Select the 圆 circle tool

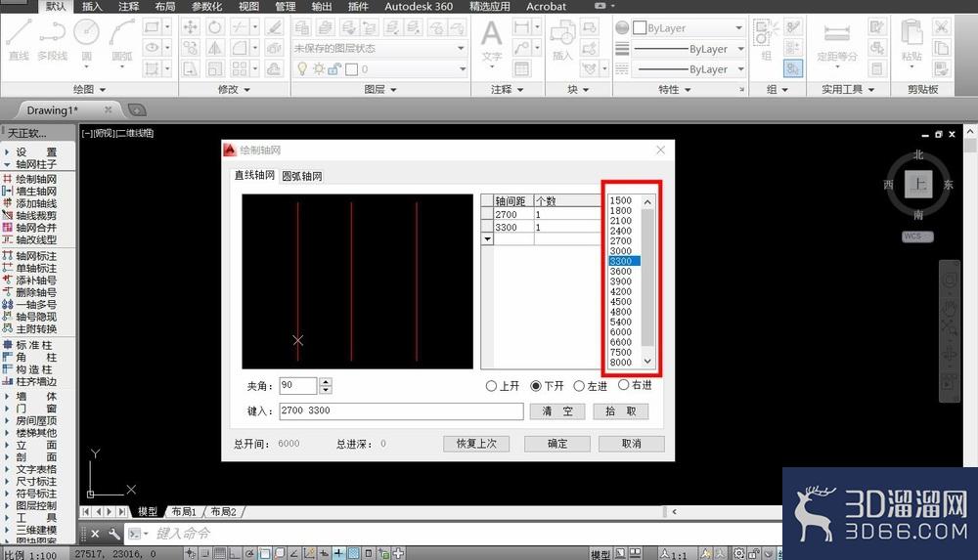[86, 39]
